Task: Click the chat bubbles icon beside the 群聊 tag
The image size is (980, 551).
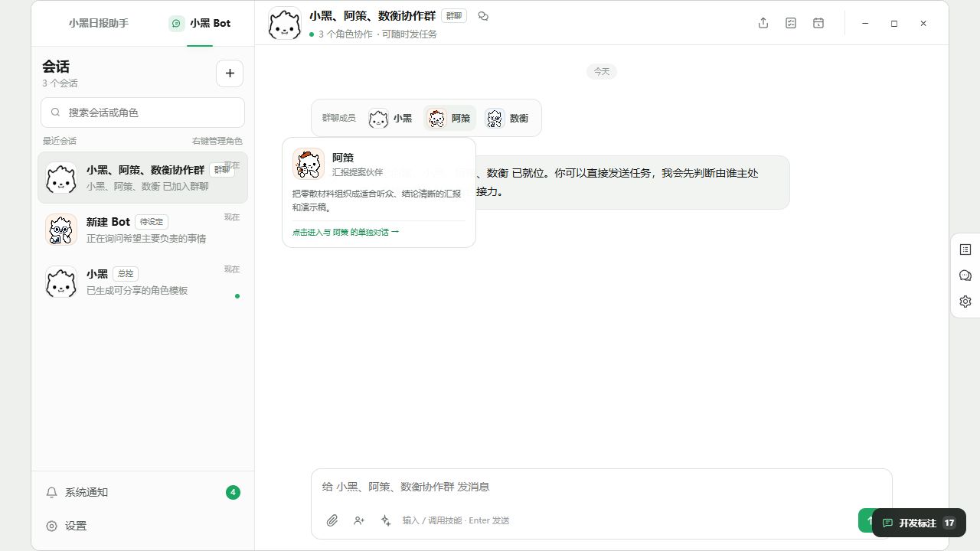Action: click(x=483, y=16)
